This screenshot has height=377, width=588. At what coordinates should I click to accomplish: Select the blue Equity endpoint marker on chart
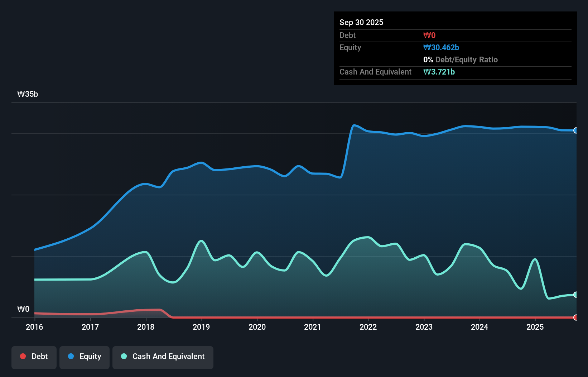pos(575,130)
